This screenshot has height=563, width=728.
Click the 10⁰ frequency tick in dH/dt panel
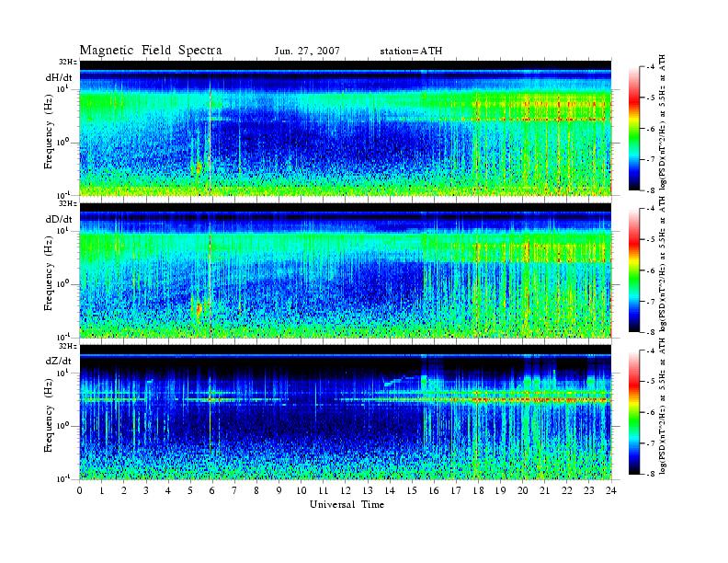(63, 142)
